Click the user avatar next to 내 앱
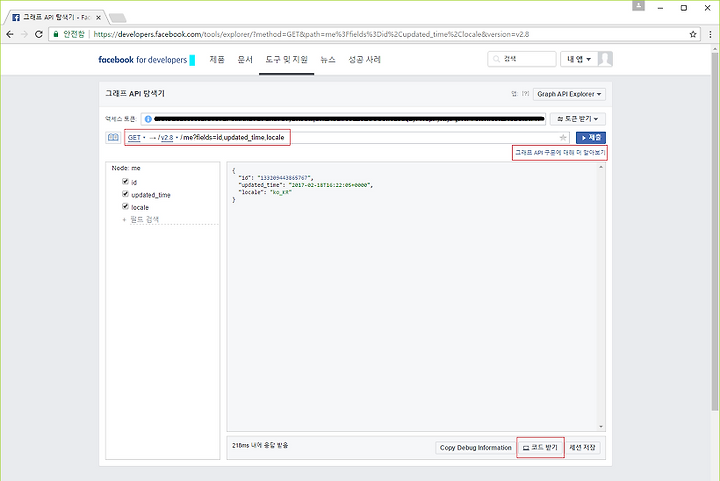 tap(605, 59)
